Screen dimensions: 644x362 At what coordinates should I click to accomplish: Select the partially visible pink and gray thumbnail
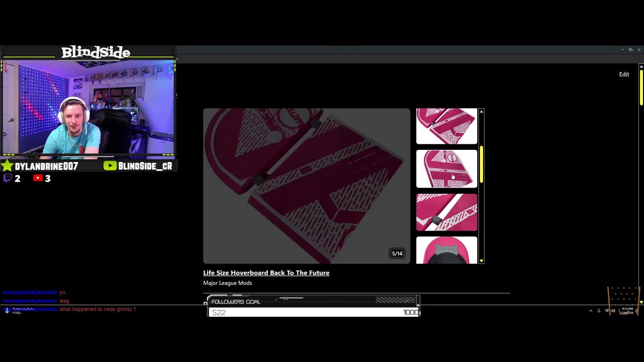pos(447,250)
